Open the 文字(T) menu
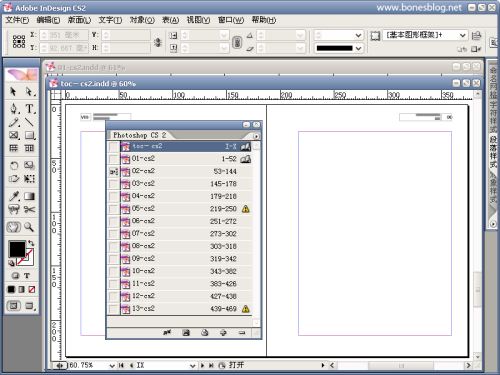This screenshot has width=500, height=375. coord(110,20)
